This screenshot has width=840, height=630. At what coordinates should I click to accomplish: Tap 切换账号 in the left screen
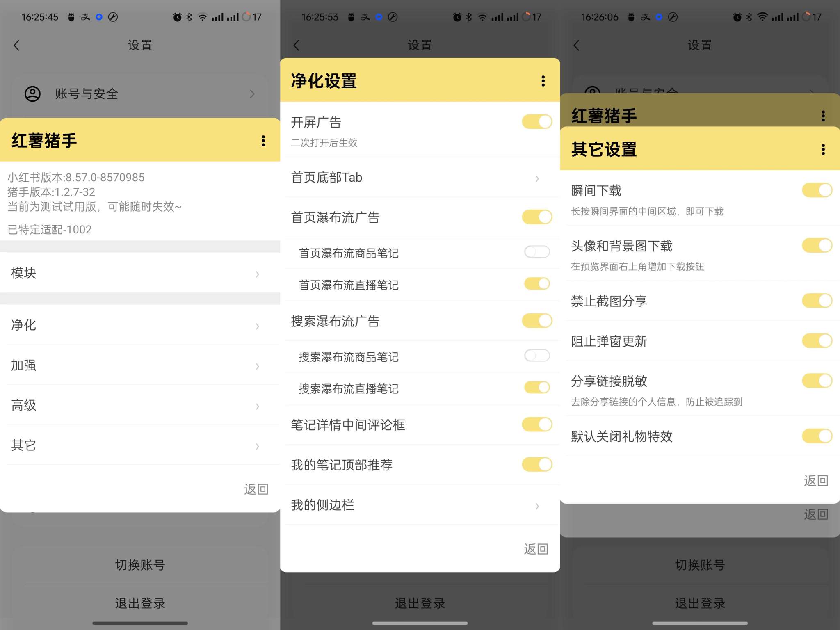click(x=140, y=565)
